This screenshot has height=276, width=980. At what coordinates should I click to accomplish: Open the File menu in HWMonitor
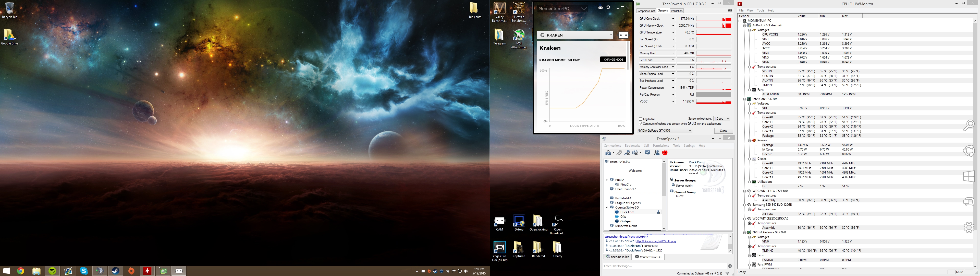[741, 11]
